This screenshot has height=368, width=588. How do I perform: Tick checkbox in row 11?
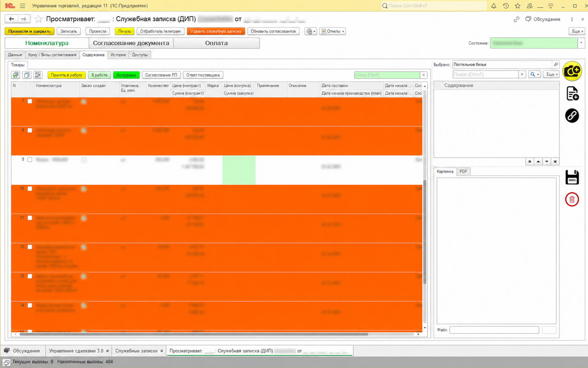click(x=30, y=218)
